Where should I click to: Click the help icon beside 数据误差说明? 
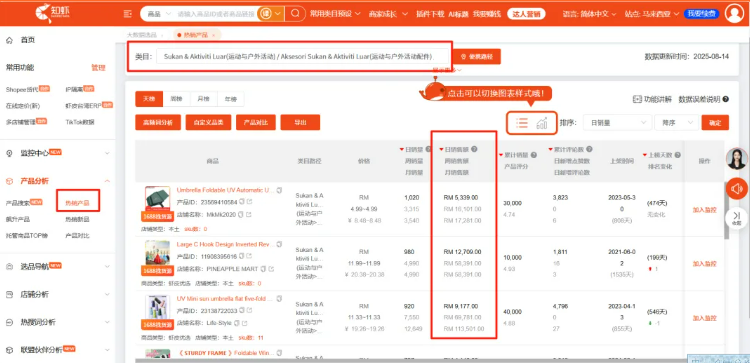click(726, 99)
